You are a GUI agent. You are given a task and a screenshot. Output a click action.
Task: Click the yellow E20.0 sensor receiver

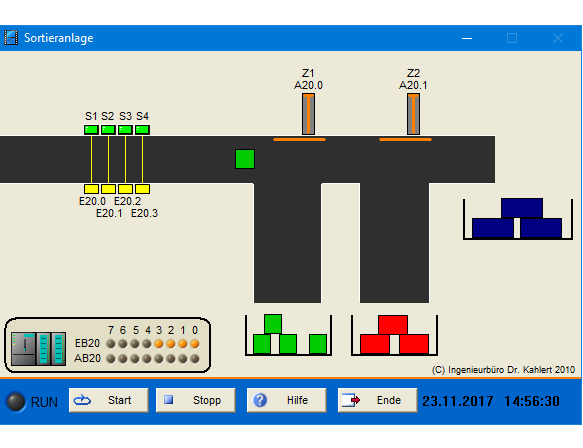[x=91, y=189]
